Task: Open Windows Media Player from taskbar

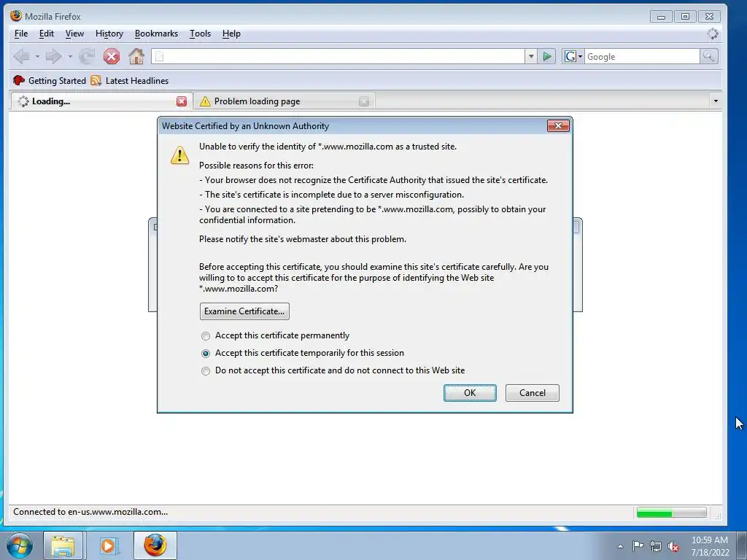Action: pyautogui.click(x=108, y=545)
